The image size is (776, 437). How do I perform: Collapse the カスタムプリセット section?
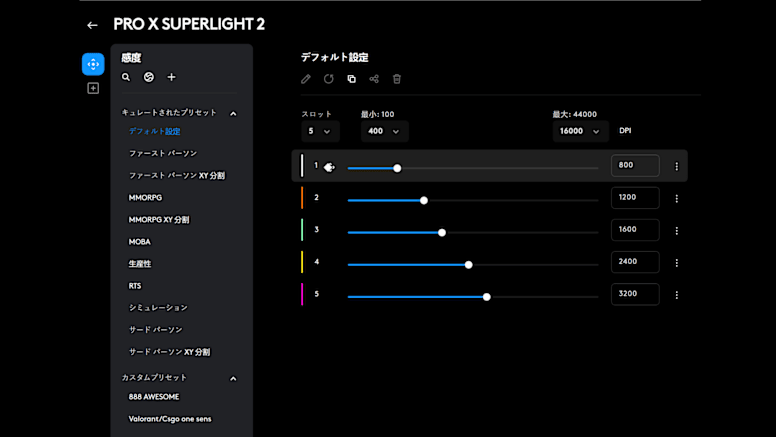tap(233, 379)
